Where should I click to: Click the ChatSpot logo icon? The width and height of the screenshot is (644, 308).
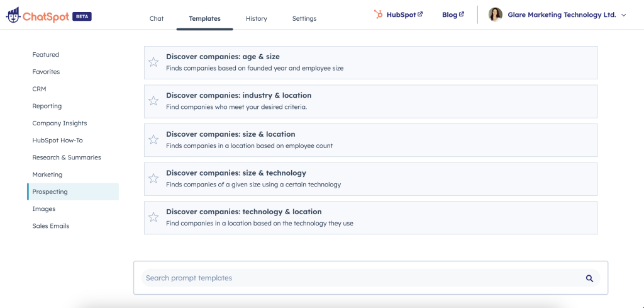pos(13,16)
